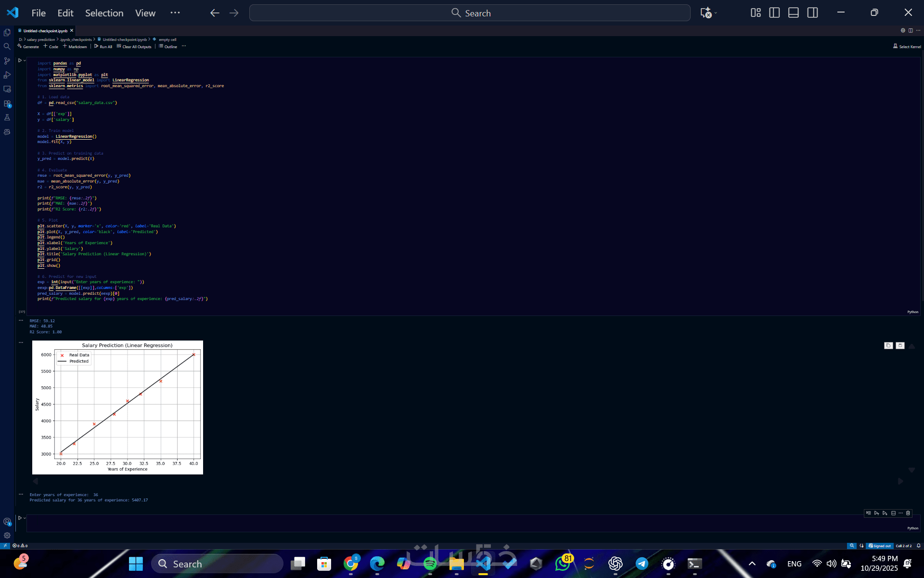Add a new Code cell

click(51, 47)
